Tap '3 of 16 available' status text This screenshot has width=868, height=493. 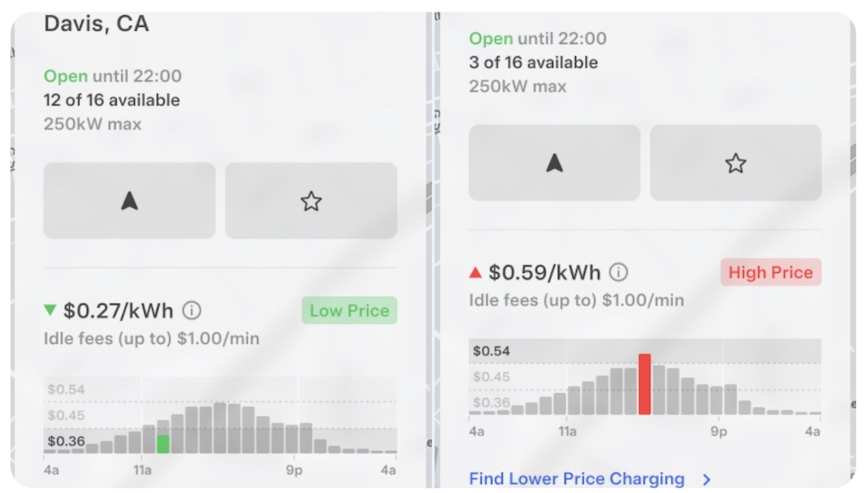click(533, 62)
